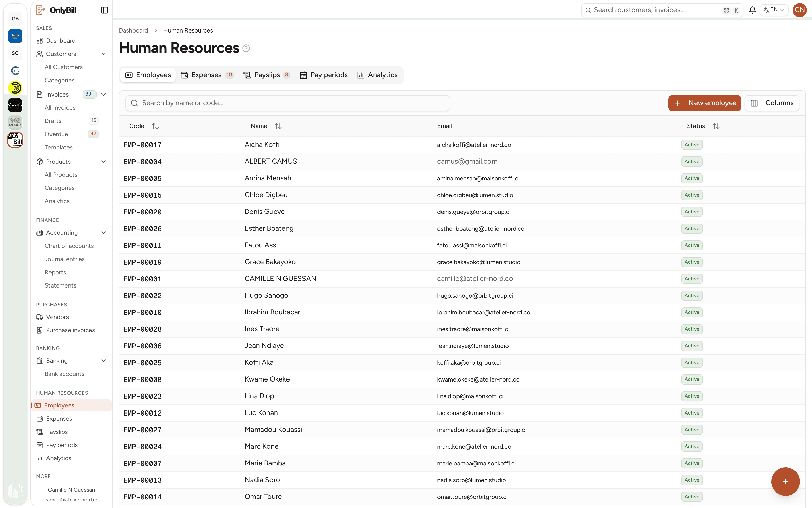Click the employee search by name field
The width and height of the screenshot is (812, 508).
coord(287,103)
